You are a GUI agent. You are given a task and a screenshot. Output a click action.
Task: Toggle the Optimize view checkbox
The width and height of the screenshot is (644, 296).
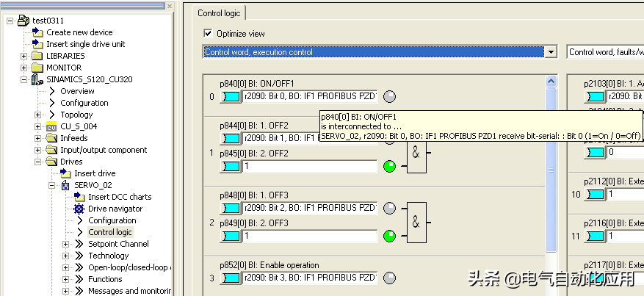tap(208, 34)
